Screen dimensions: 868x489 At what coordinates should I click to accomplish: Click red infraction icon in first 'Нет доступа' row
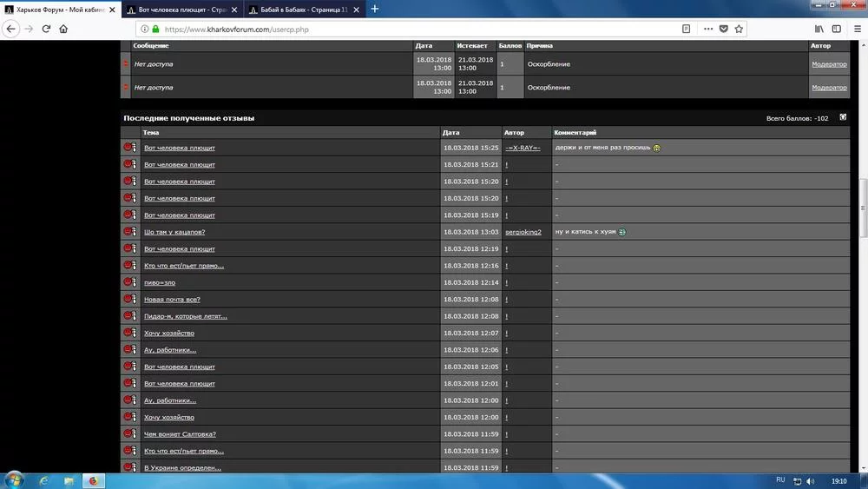click(126, 63)
